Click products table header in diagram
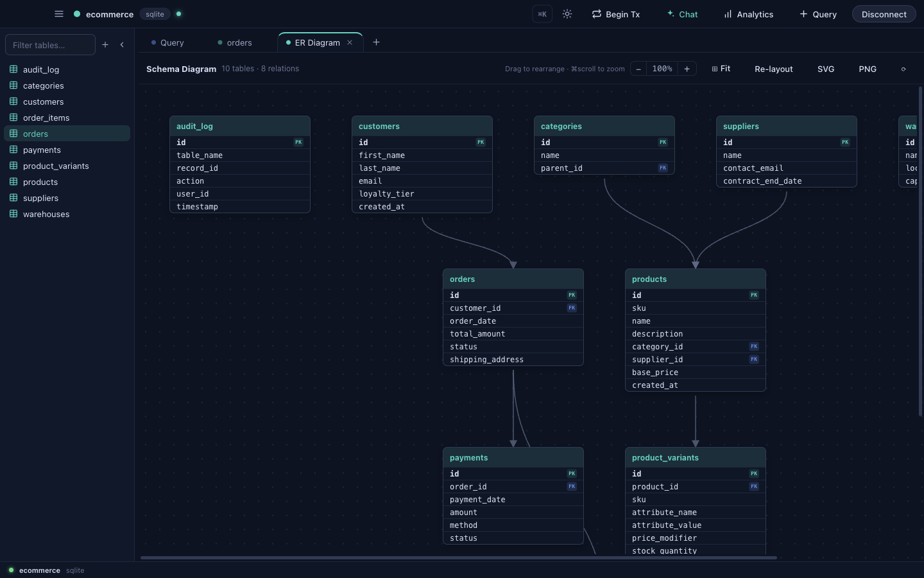 (696, 279)
